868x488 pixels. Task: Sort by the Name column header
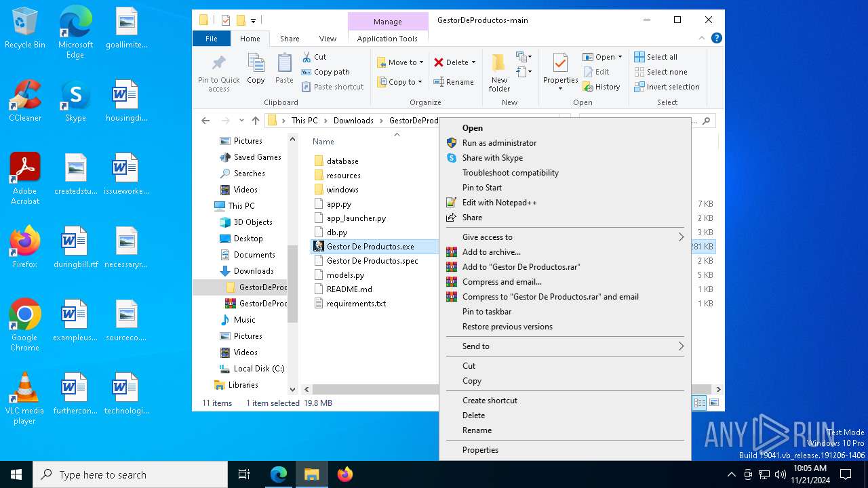tap(323, 142)
